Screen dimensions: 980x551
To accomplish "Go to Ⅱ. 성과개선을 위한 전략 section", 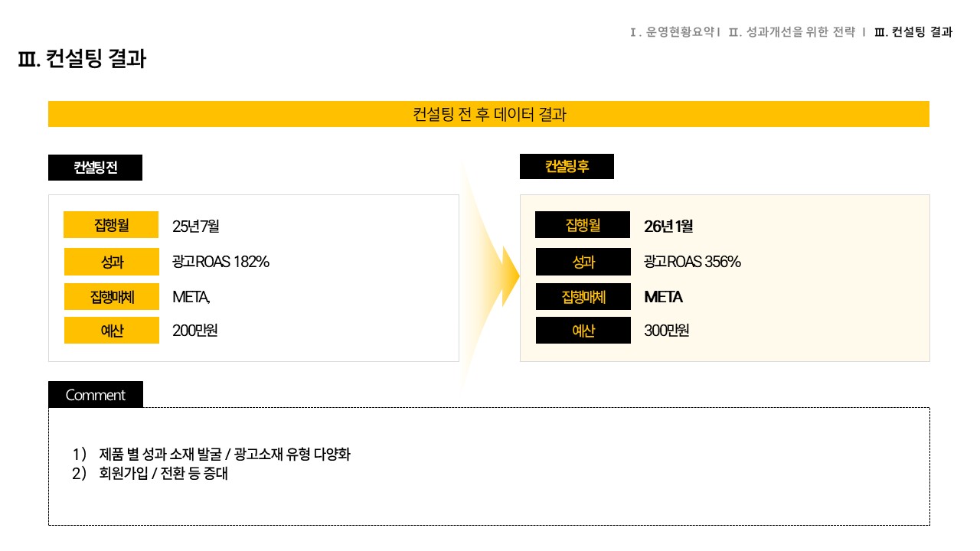I will click(x=792, y=32).
